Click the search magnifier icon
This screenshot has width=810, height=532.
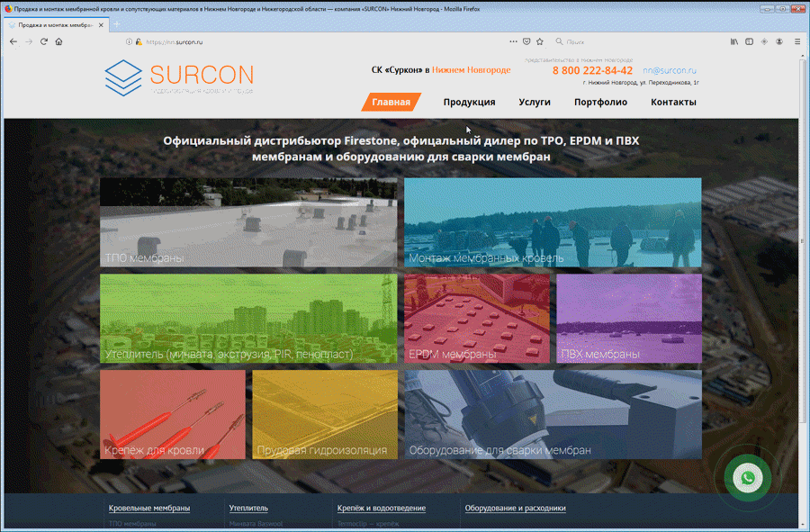pos(559,41)
